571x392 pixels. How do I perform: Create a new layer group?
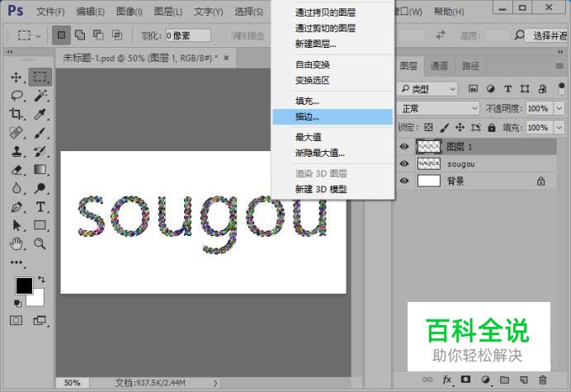[504, 380]
